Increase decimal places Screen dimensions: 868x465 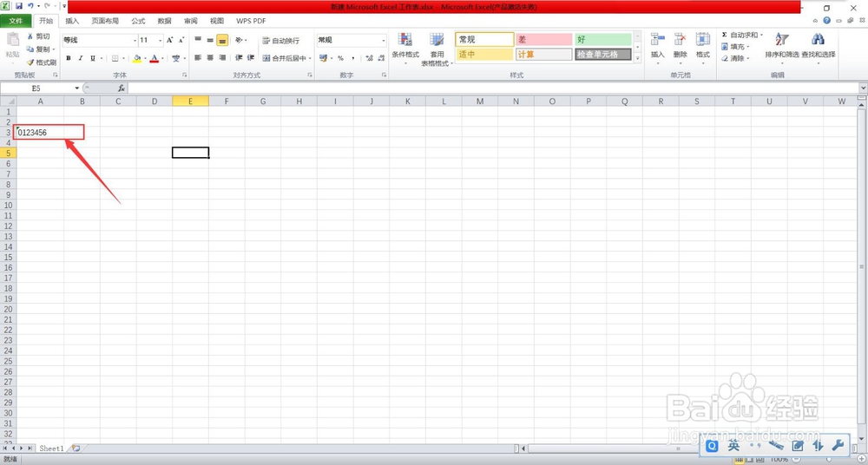coord(369,58)
